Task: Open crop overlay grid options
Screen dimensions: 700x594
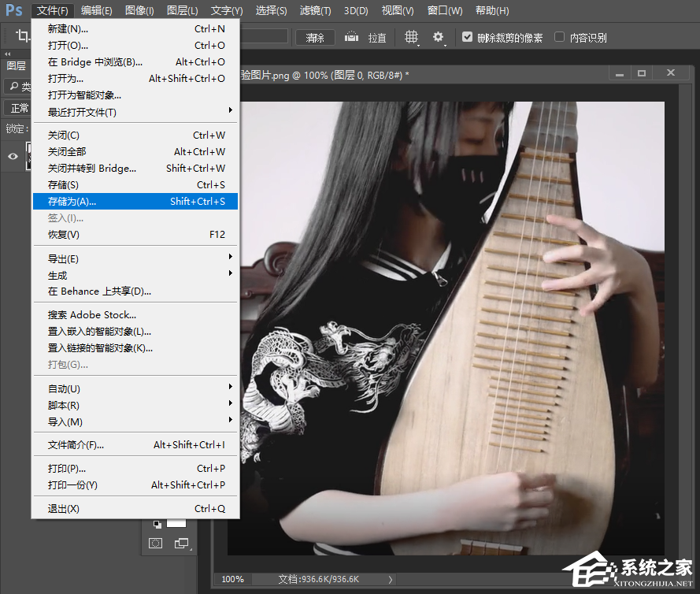Action: [x=411, y=37]
